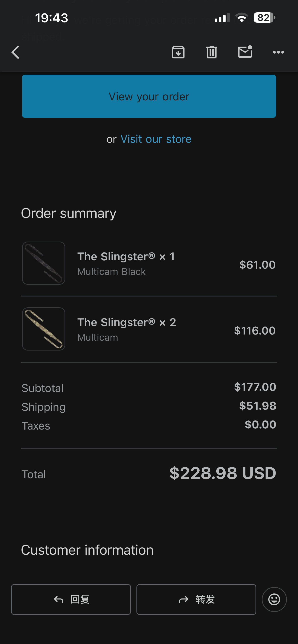Open the three-dot more options menu
The image size is (298, 644).
tap(278, 52)
